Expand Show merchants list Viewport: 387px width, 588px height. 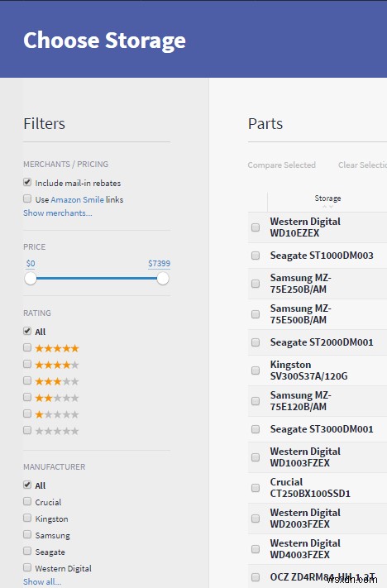click(57, 213)
